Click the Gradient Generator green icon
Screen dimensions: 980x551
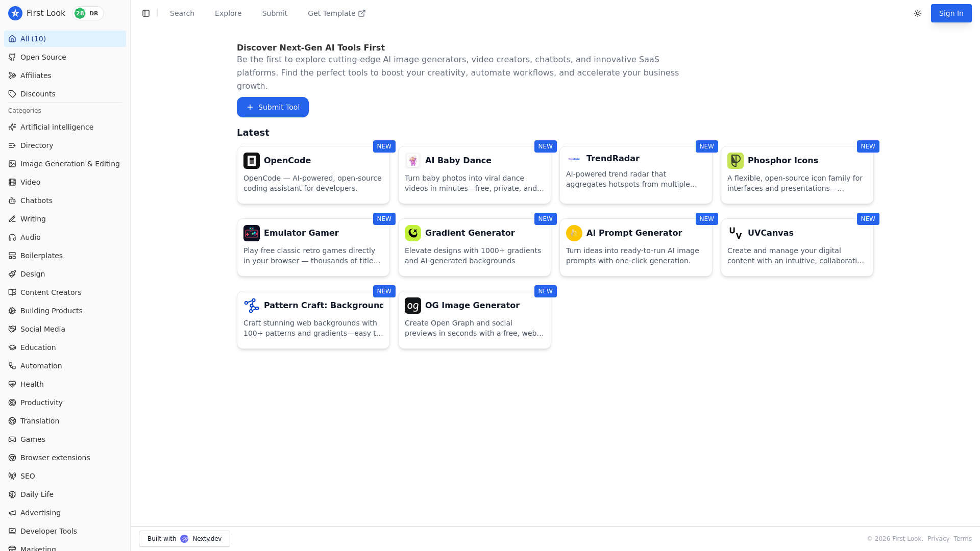click(413, 233)
